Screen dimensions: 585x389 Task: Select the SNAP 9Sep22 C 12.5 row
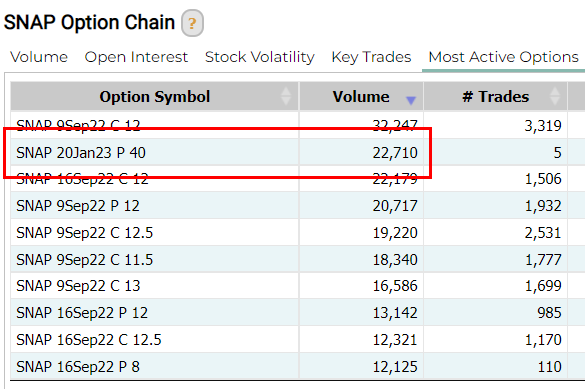tap(297, 232)
